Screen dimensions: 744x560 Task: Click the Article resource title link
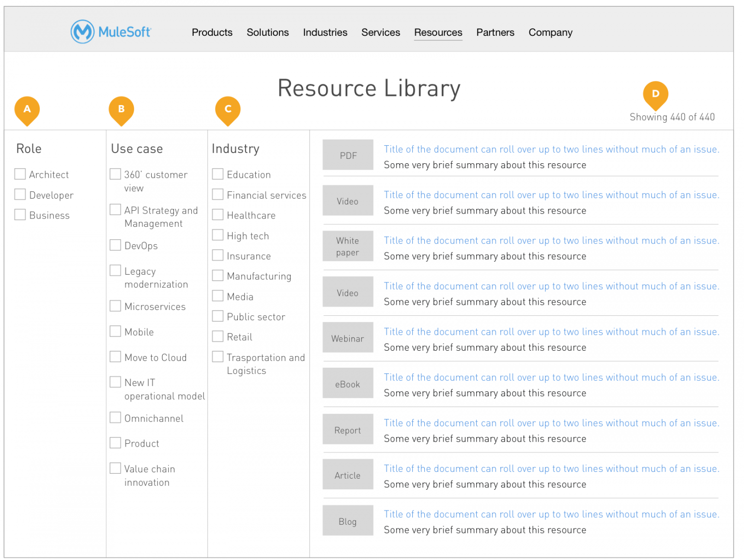click(x=551, y=468)
